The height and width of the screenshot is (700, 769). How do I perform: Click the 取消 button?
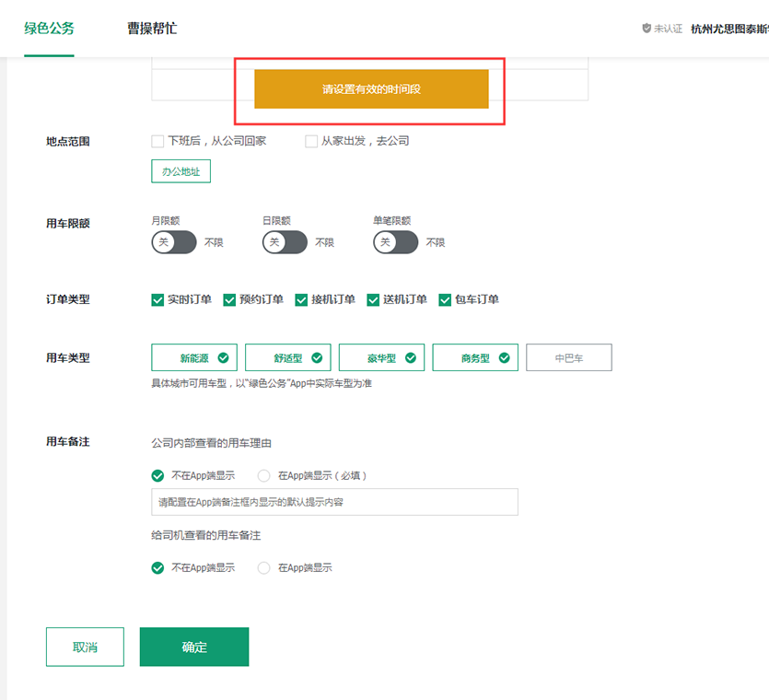tap(85, 647)
